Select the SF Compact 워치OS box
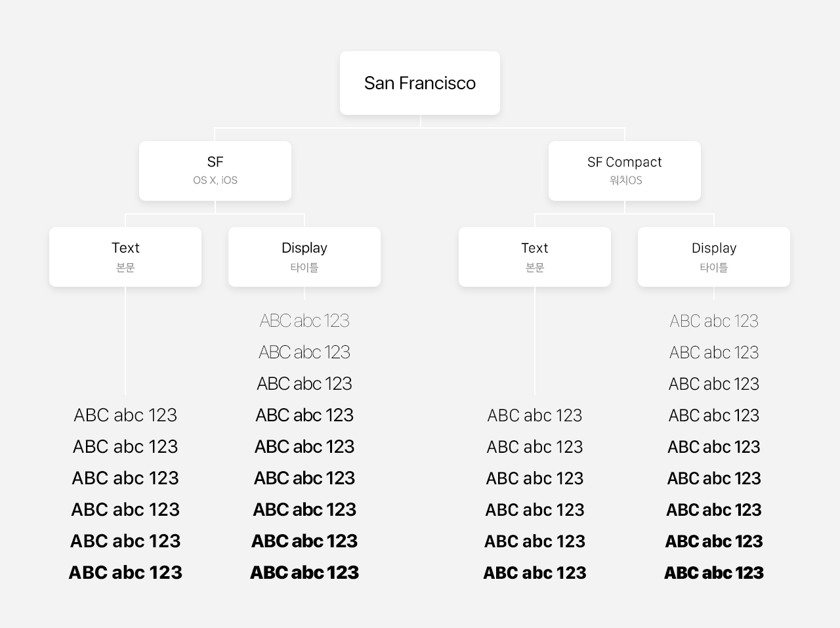 click(x=625, y=171)
